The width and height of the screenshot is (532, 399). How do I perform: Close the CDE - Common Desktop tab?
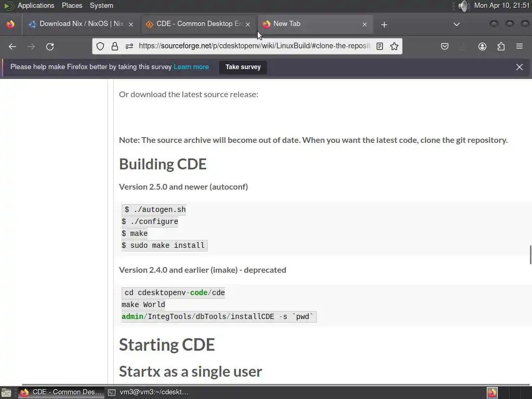point(248,24)
